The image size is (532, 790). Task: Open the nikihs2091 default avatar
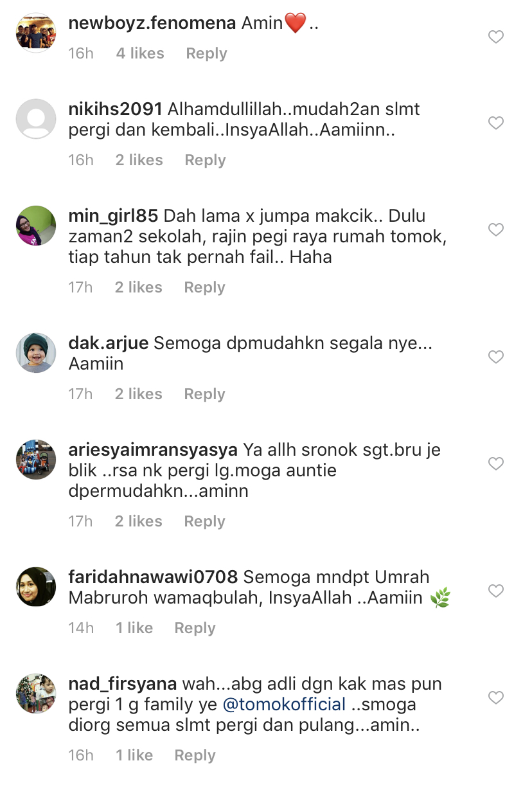pyautogui.click(x=36, y=119)
